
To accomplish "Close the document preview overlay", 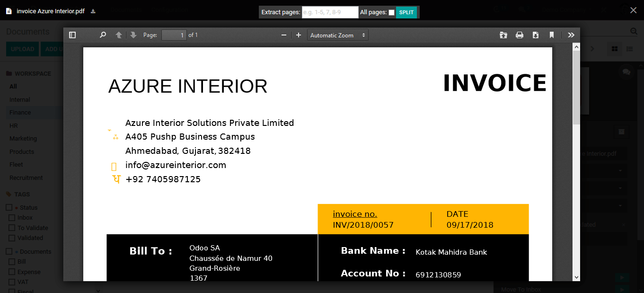I will coord(634,10).
